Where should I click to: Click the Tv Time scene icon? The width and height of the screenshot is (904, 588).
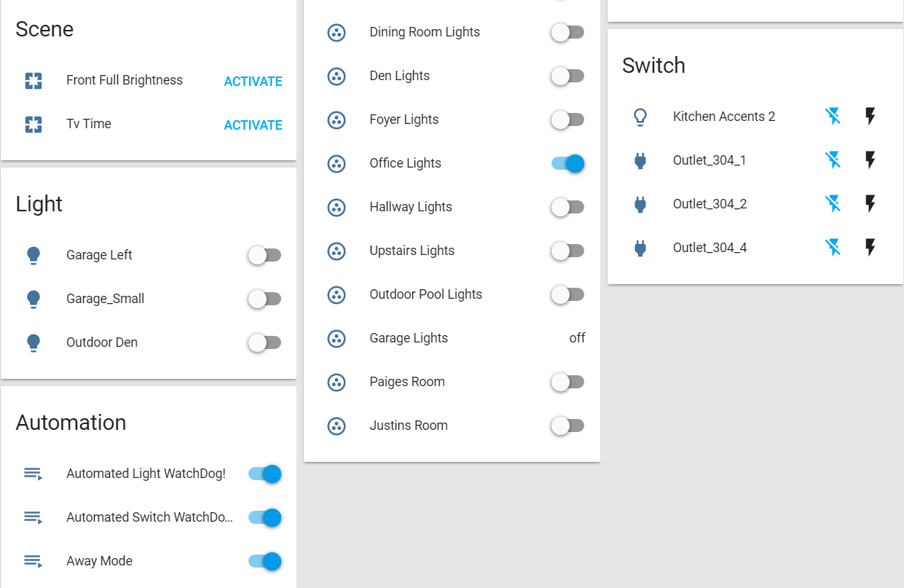(34, 125)
